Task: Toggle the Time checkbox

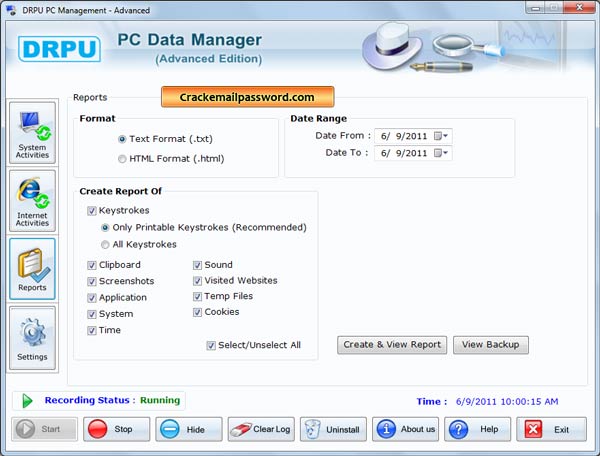Action: click(x=92, y=331)
